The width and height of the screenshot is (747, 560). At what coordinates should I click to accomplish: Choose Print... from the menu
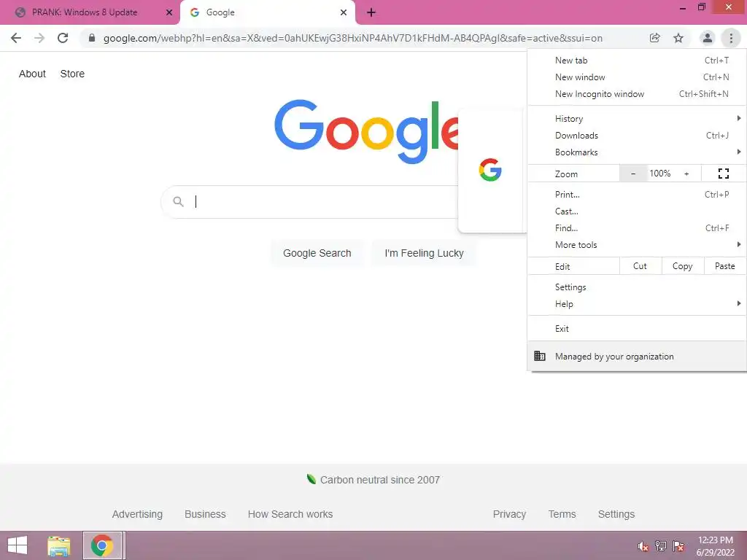636,194
